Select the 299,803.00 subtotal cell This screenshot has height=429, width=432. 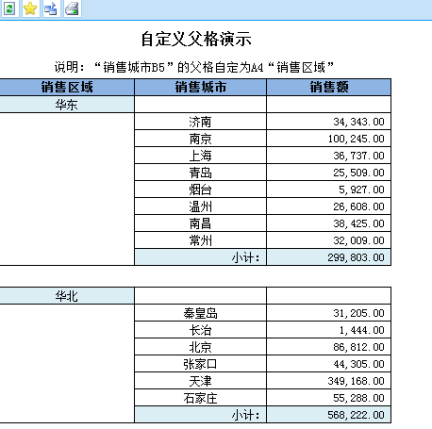point(329,257)
